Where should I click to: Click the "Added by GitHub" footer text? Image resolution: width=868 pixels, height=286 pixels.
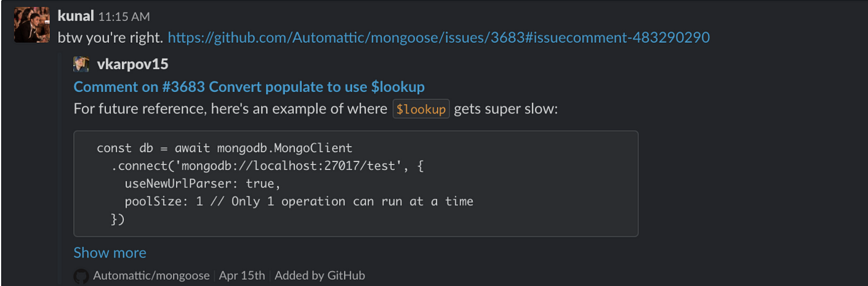tap(320, 275)
